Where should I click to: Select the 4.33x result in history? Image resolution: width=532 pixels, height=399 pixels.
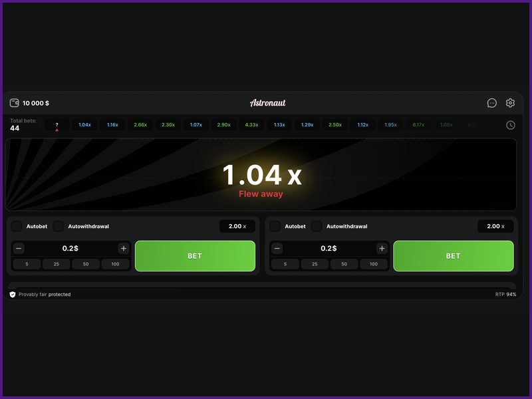point(251,125)
